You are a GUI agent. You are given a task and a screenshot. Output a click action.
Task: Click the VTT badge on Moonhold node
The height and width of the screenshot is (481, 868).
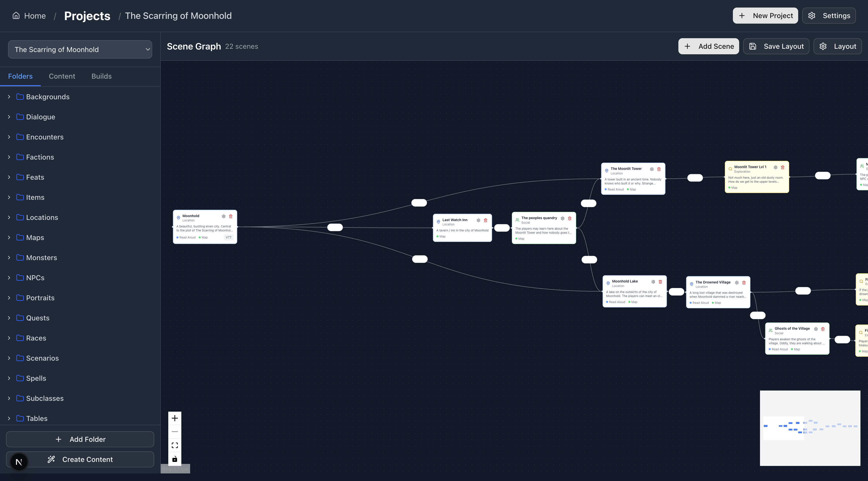point(229,237)
